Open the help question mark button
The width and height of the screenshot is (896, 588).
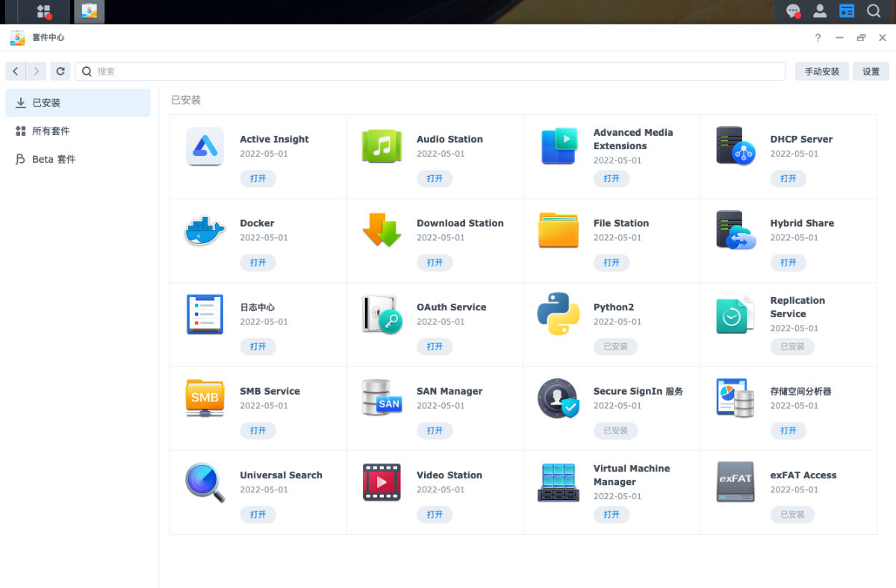point(818,37)
